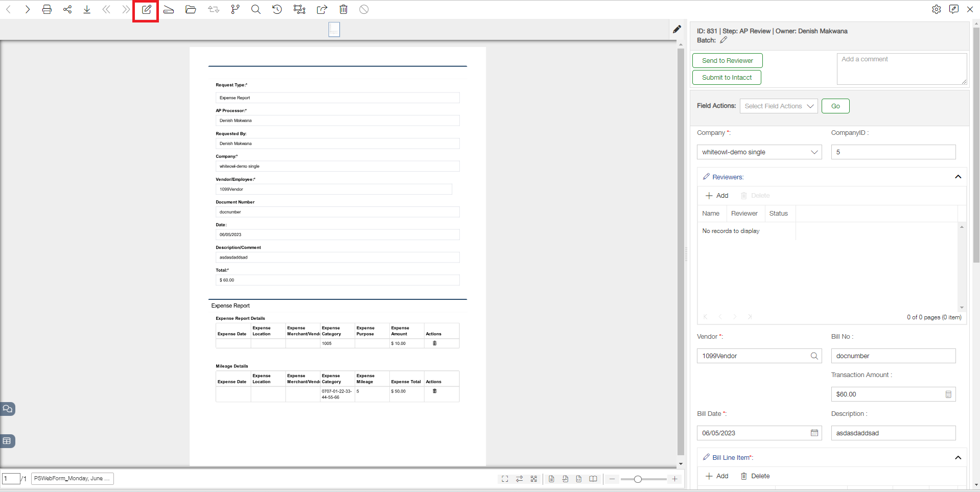Click the Status column header in Reviewers
This screenshot has height=492, width=980.
[x=778, y=214]
